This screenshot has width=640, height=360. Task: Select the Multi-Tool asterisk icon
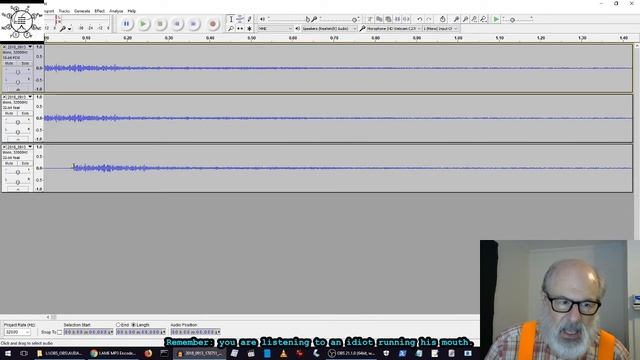point(249,29)
